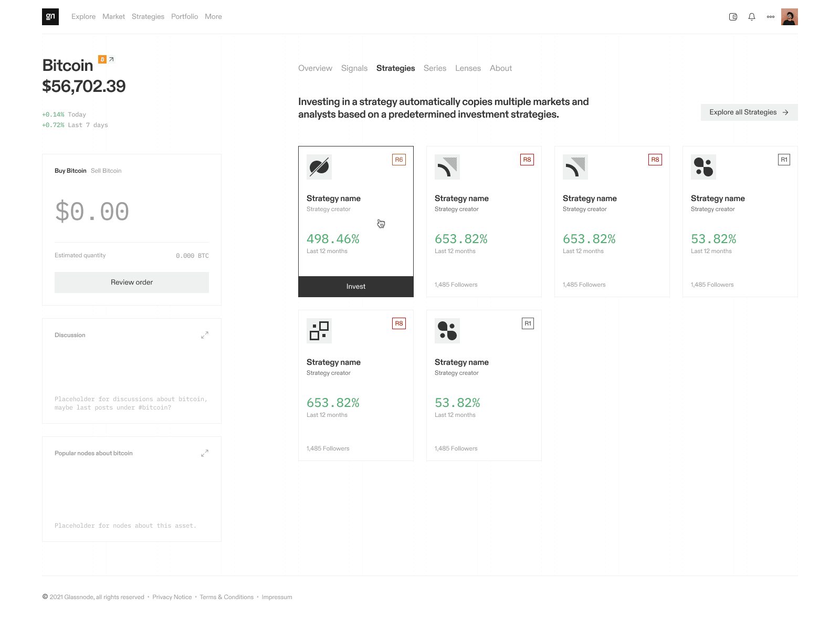The height and width of the screenshot is (618, 840).
Task: Switch to the Signals tab
Action: [x=354, y=68]
